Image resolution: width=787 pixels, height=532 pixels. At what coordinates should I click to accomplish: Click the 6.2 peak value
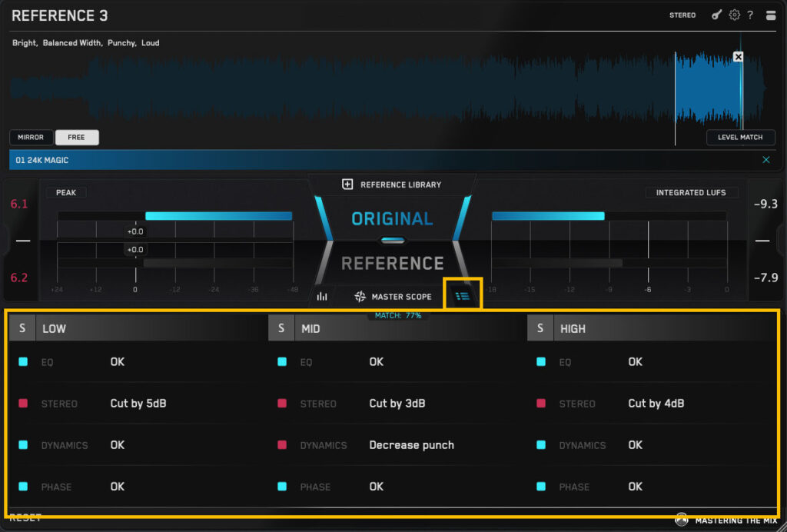19,278
